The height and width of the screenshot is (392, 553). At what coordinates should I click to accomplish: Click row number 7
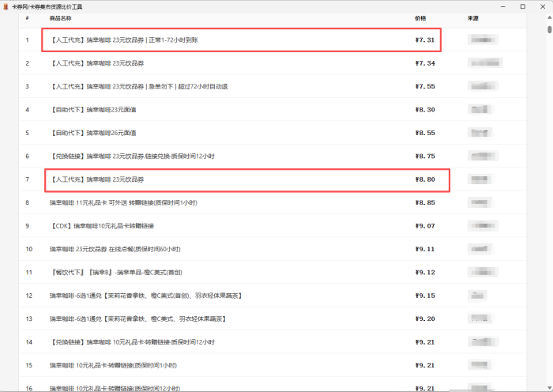pyautogui.click(x=27, y=179)
